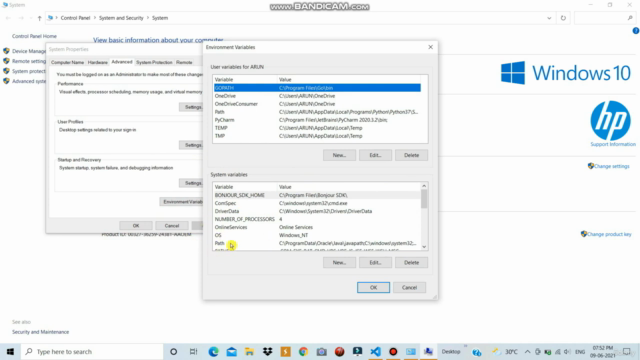Launch Microsoft Edge from taskbar
Screen dimensions: 640x360
(x=213, y=351)
